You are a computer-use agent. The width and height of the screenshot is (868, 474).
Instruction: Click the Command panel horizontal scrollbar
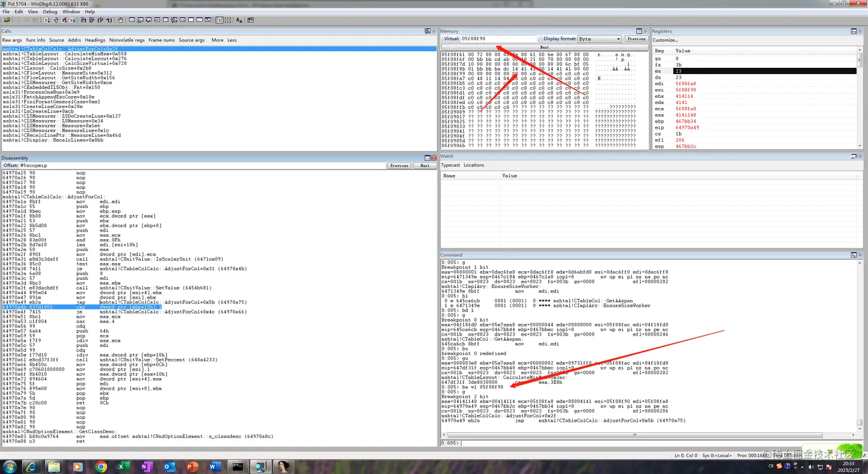(x=635, y=435)
